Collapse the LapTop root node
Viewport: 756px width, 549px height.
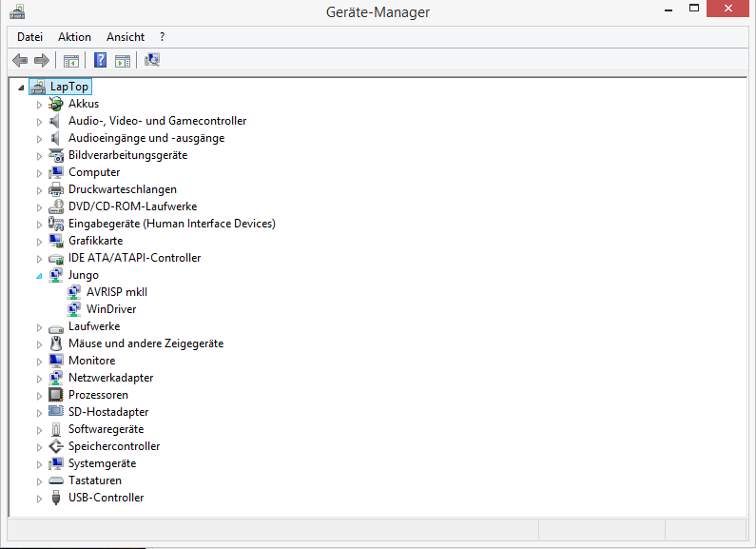pyautogui.click(x=21, y=88)
